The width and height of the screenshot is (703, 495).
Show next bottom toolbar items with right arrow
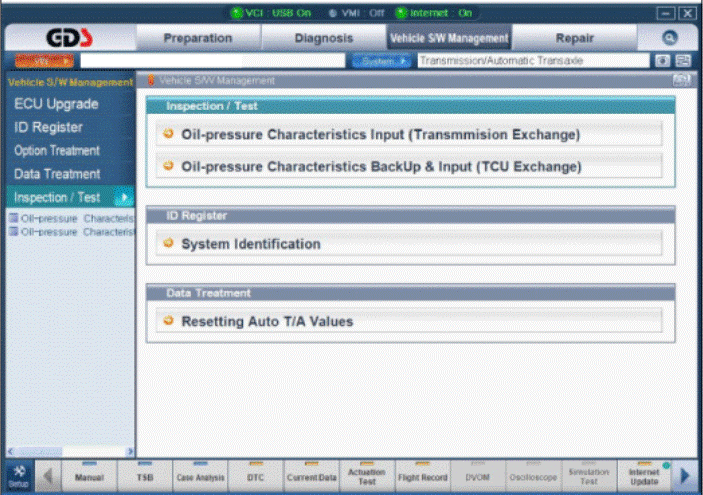coord(684,476)
